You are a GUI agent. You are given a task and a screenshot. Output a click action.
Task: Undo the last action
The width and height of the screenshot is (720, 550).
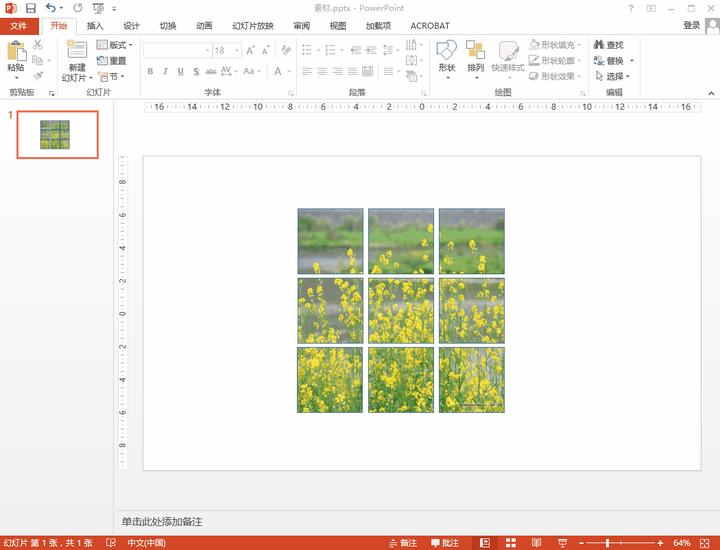pyautogui.click(x=51, y=8)
